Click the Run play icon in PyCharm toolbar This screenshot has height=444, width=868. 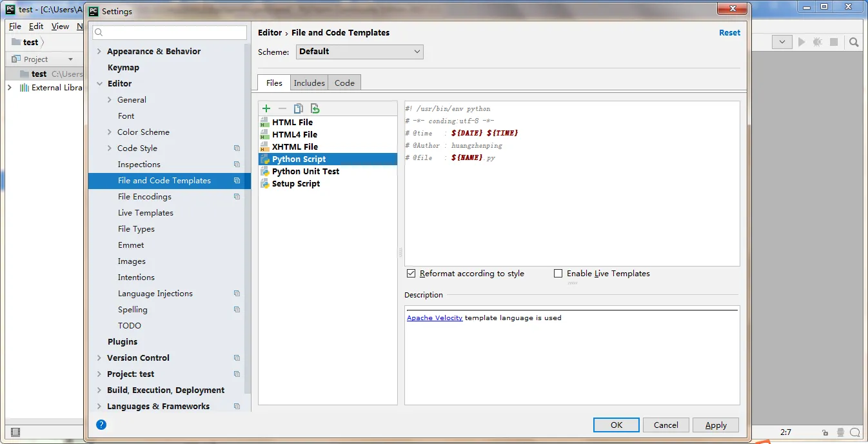(802, 42)
